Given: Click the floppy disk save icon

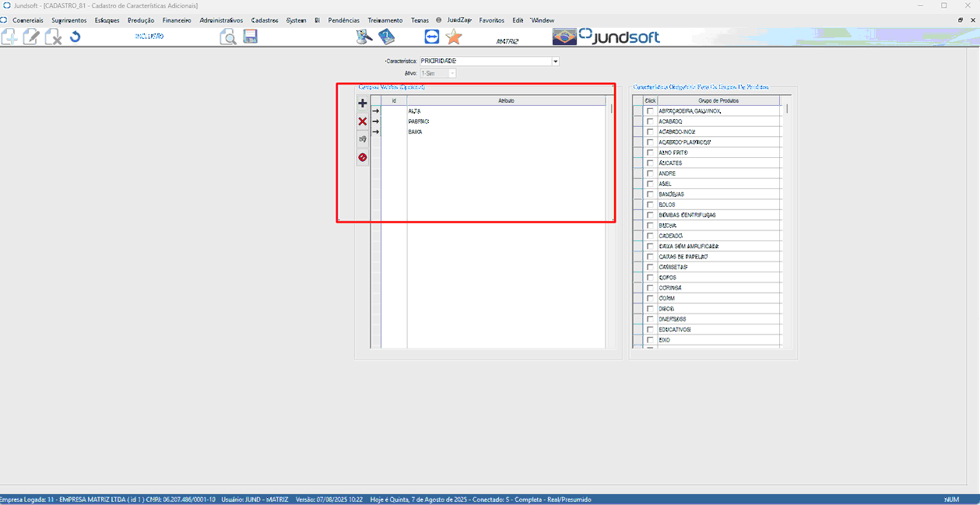Looking at the screenshot, I should coord(250,37).
